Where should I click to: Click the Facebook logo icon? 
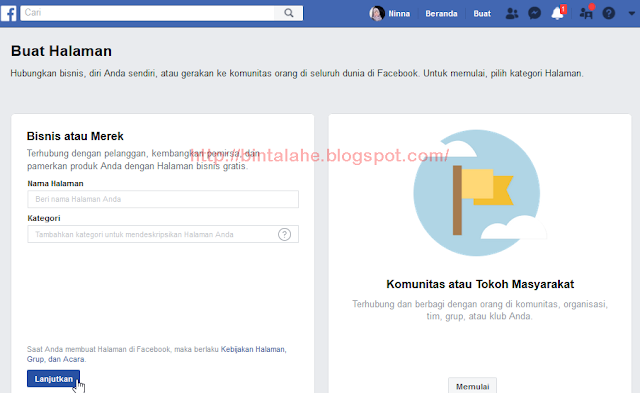coord(9,13)
